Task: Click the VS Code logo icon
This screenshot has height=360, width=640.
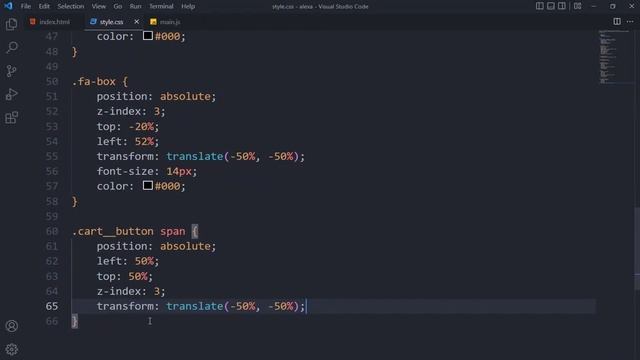Action: click(x=8, y=6)
